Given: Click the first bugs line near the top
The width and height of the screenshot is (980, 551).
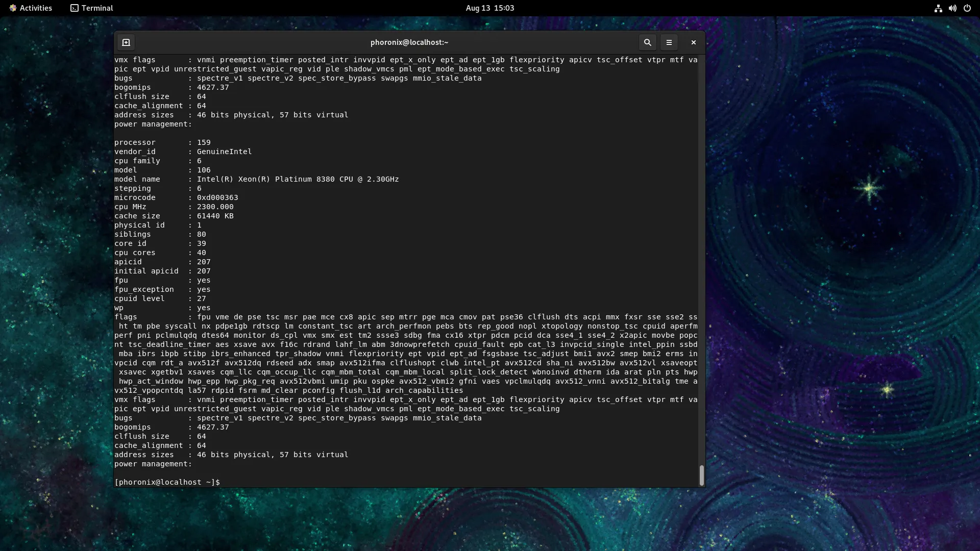Looking at the screenshot, I should pos(298,78).
